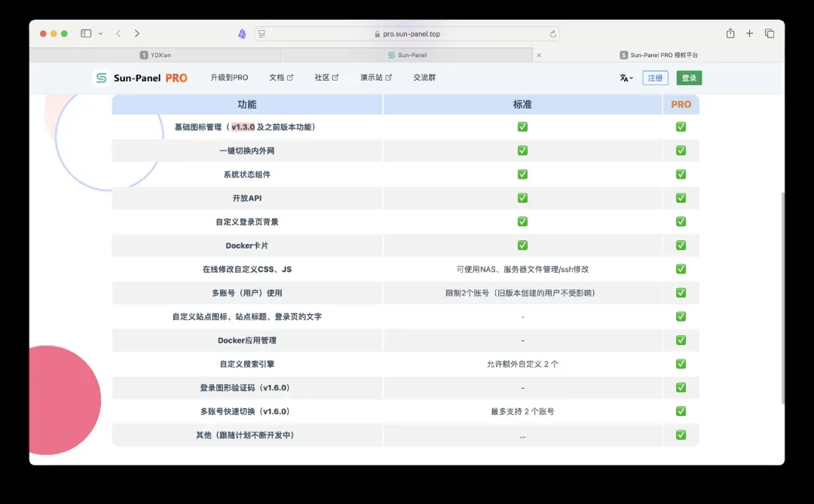Viewport: 814px width, 504px height.
Task: Open the 文档 external link
Action: pyautogui.click(x=280, y=78)
